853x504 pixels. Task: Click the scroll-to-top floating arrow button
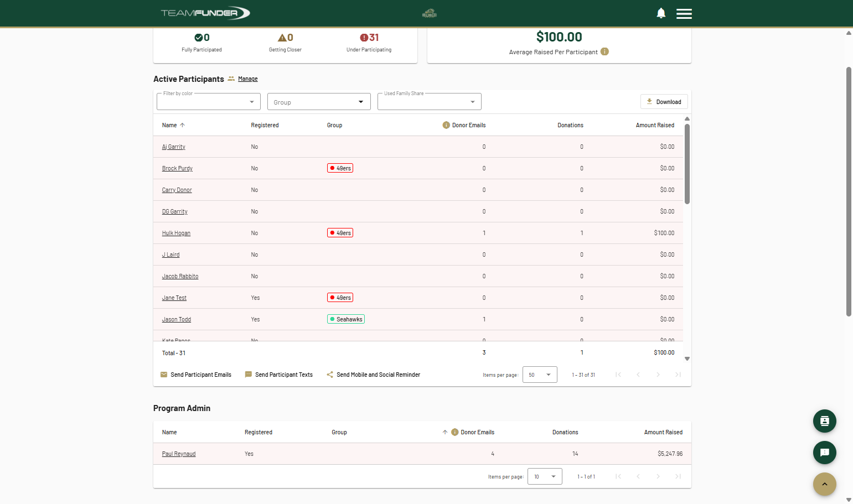[x=825, y=484]
